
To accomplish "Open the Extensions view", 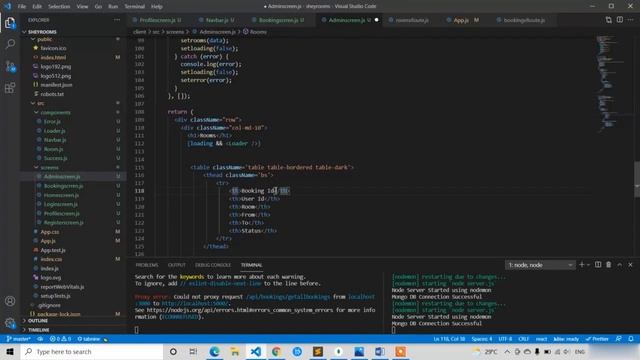I will 10,87.
